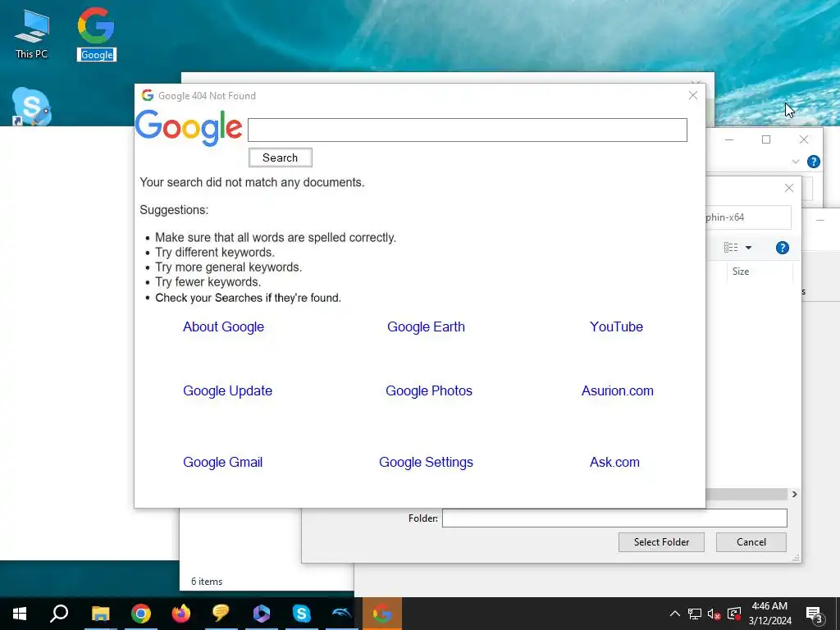Open the yellow chat bubble taskbar app

pos(221,614)
